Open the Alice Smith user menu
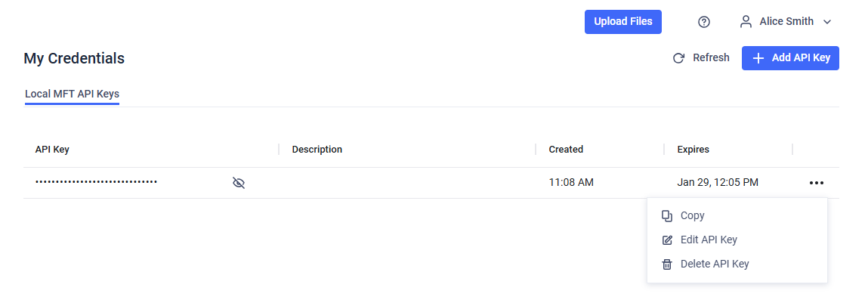The image size is (868, 303). click(786, 22)
